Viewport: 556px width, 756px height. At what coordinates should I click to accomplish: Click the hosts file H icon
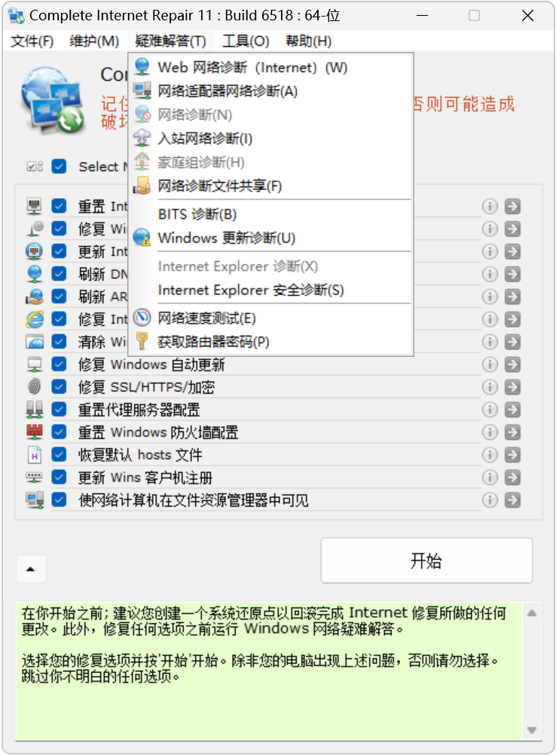click(34, 455)
